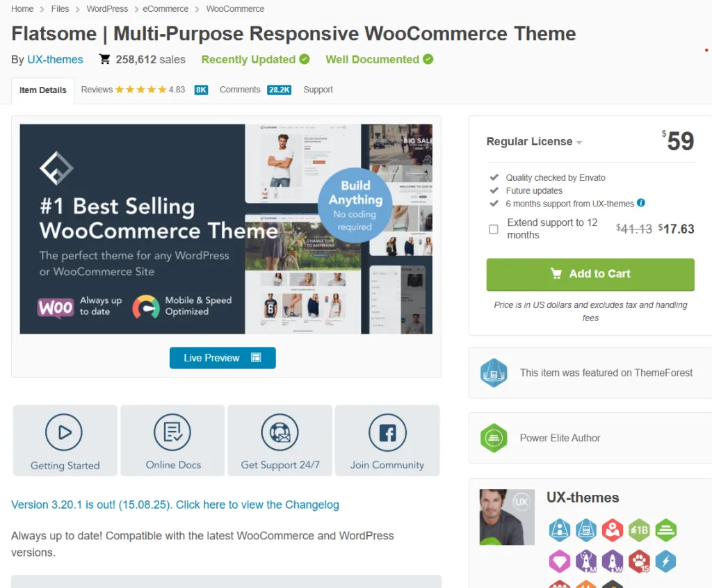
Task: Click the featured on ThemeForest badge icon
Action: [x=494, y=373]
